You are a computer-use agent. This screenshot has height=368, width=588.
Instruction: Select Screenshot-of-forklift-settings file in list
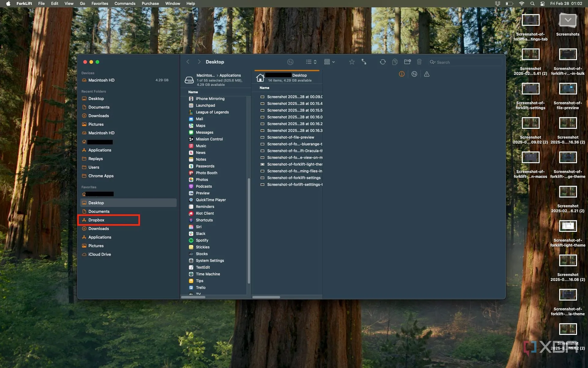coord(293,178)
